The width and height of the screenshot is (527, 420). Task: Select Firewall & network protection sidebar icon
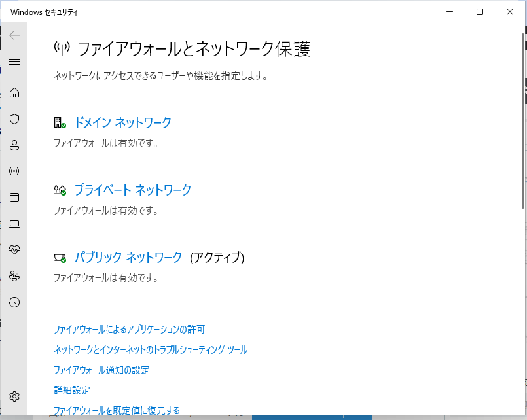click(x=14, y=171)
